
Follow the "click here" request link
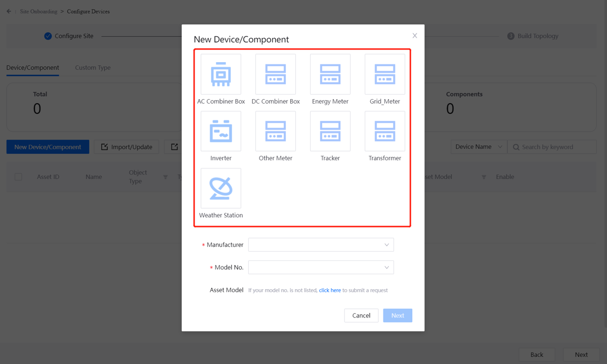[x=330, y=290]
